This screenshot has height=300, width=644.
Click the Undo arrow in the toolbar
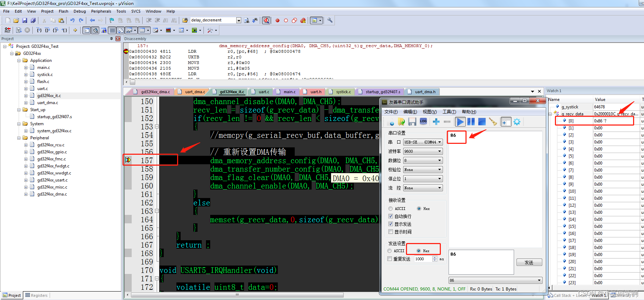click(x=73, y=20)
